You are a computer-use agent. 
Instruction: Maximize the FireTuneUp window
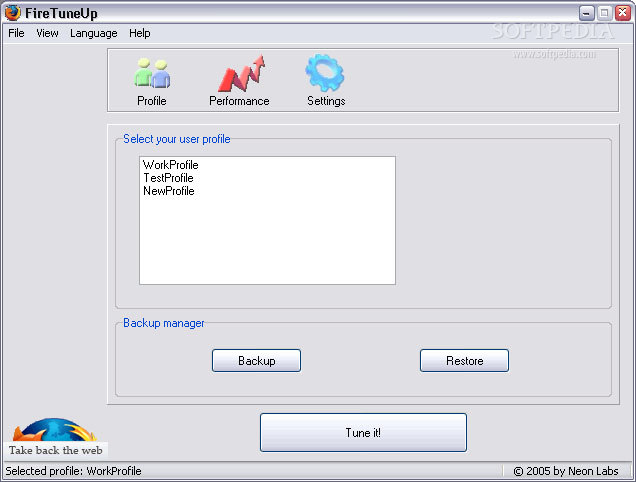604,13
